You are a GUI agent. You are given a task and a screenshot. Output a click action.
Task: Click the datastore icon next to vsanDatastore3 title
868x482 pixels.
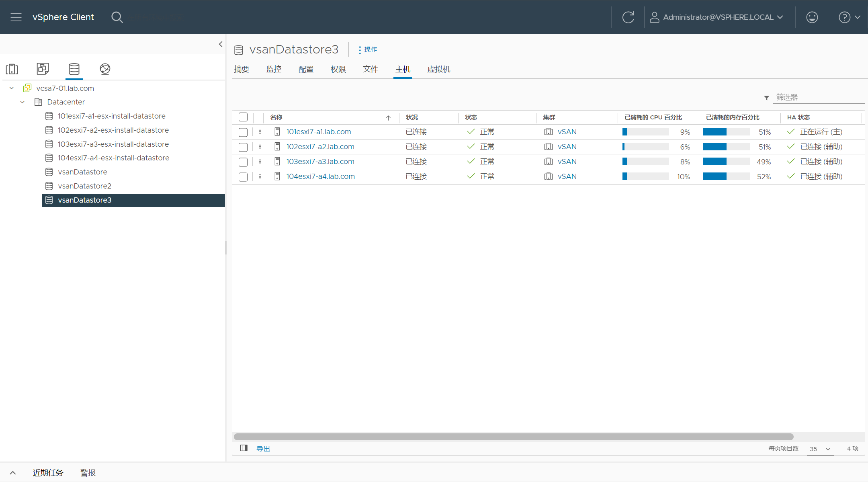(239, 50)
